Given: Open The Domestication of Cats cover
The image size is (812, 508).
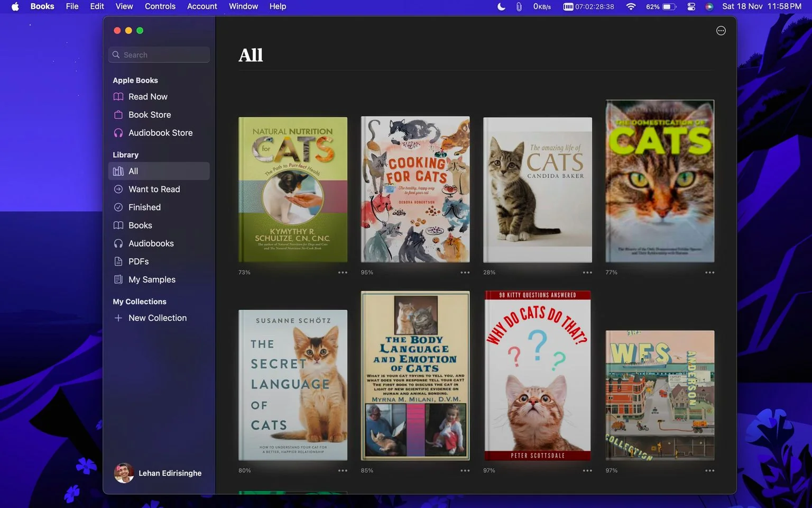Looking at the screenshot, I should 660,181.
